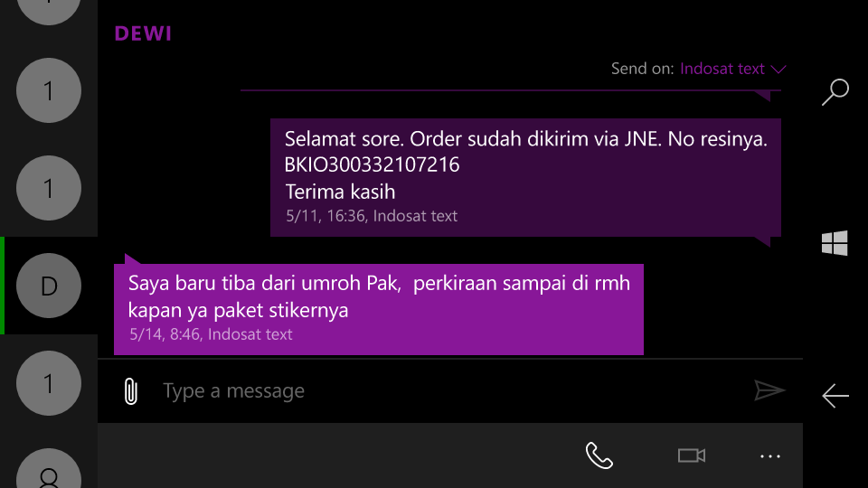868x488 pixels.
Task: Start a video call with Dewi
Action: tap(692, 455)
